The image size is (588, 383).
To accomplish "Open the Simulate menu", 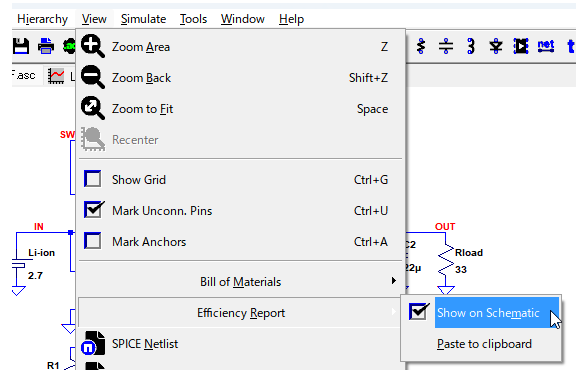I will click(143, 19).
